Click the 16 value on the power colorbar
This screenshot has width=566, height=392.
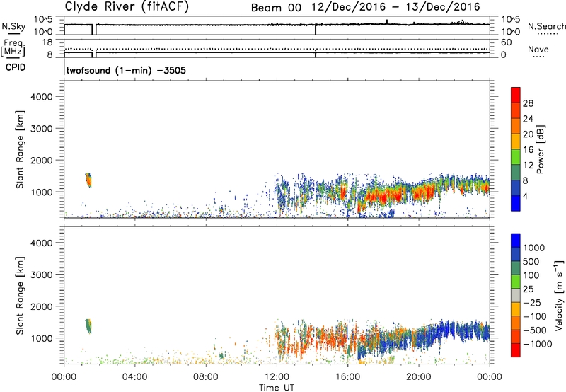pos(528,150)
